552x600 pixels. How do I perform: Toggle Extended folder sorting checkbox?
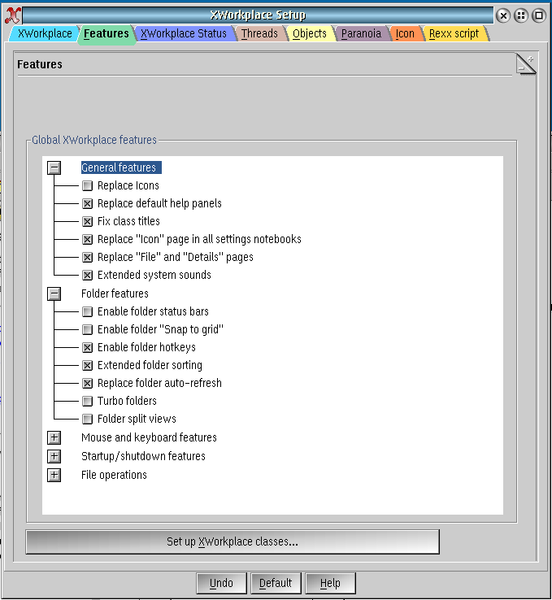87,365
